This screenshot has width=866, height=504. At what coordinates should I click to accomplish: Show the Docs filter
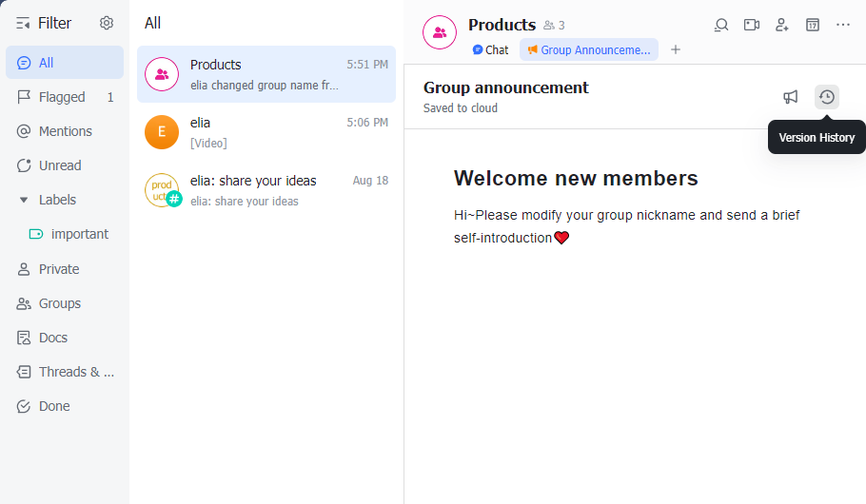click(x=52, y=338)
